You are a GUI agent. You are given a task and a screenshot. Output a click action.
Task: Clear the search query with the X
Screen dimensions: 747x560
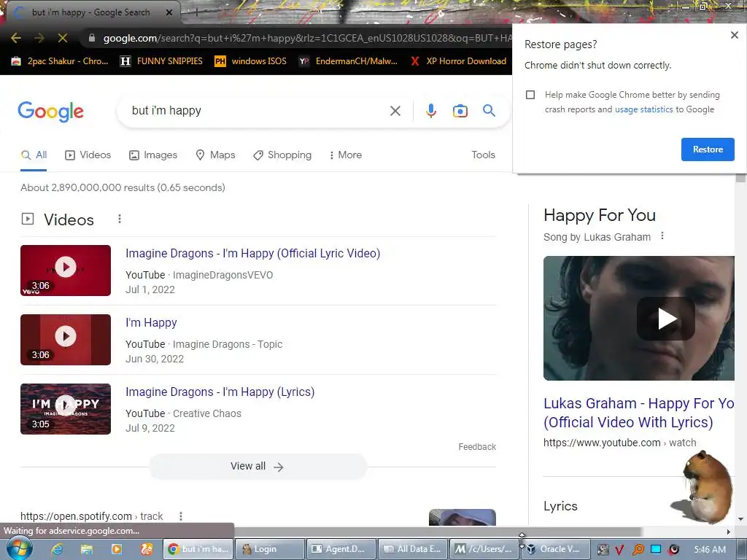click(395, 111)
